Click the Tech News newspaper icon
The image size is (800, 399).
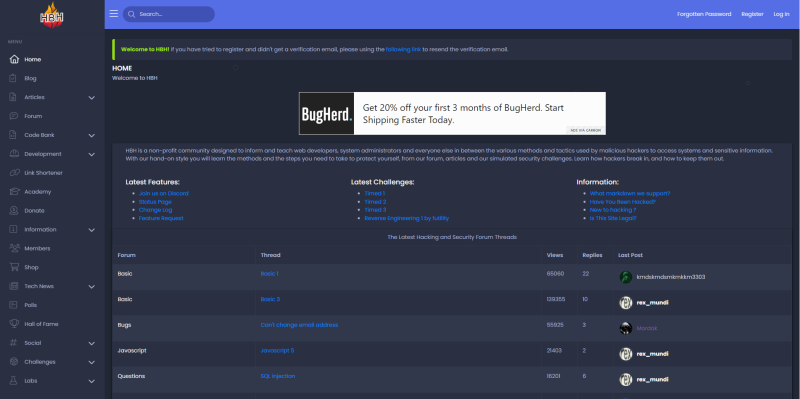click(x=14, y=286)
